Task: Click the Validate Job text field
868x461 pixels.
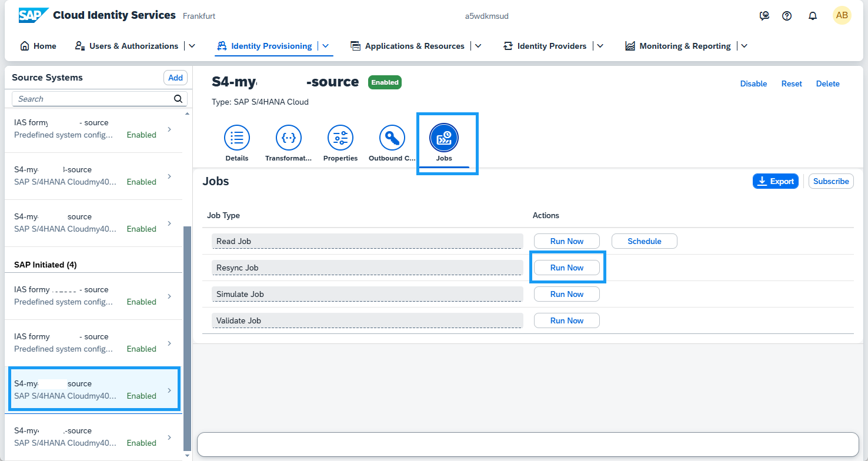Action: pos(368,320)
